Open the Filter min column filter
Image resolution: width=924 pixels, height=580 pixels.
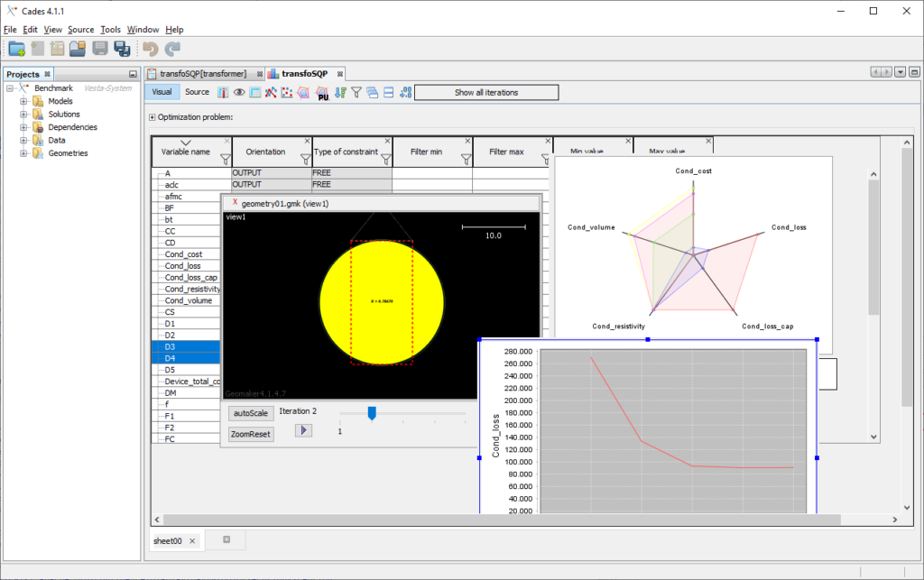coord(467,159)
